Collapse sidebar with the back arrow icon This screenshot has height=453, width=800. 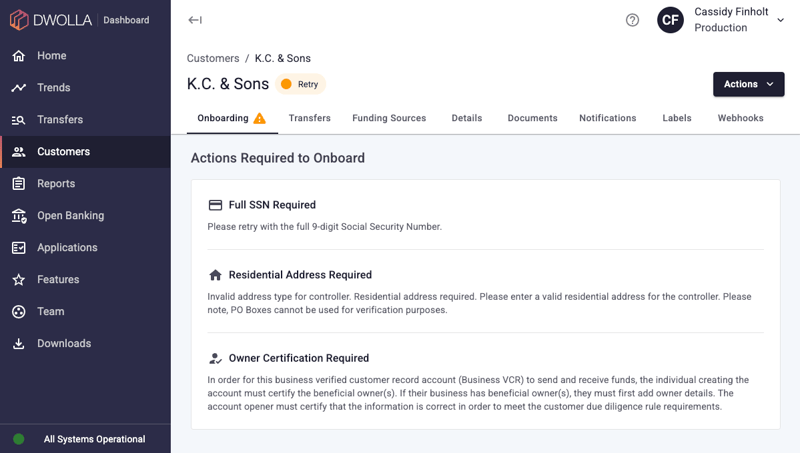point(195,20)
